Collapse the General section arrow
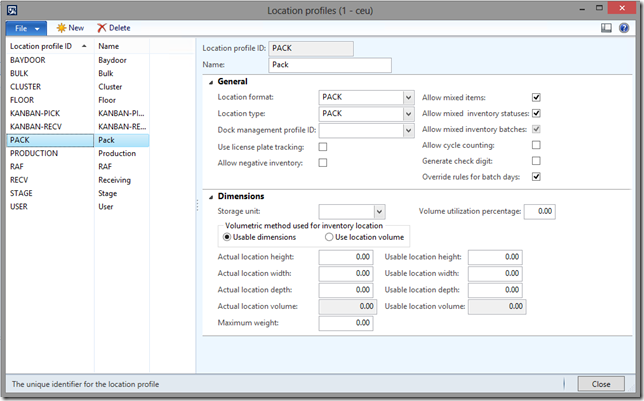Viewport: 644px width, 401px height. point(209,82)
